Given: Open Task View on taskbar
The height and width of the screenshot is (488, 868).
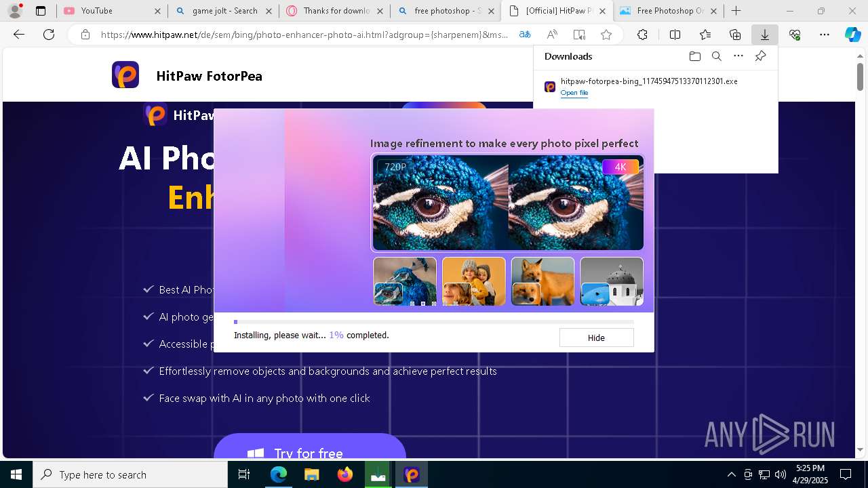Looking at the screenshot, I should pyautogui.click(x=245, y=474).
